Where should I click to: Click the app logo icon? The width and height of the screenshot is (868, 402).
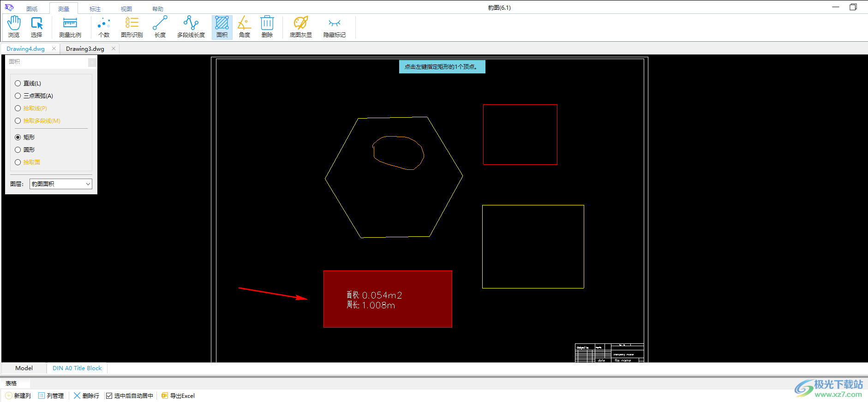9,7
